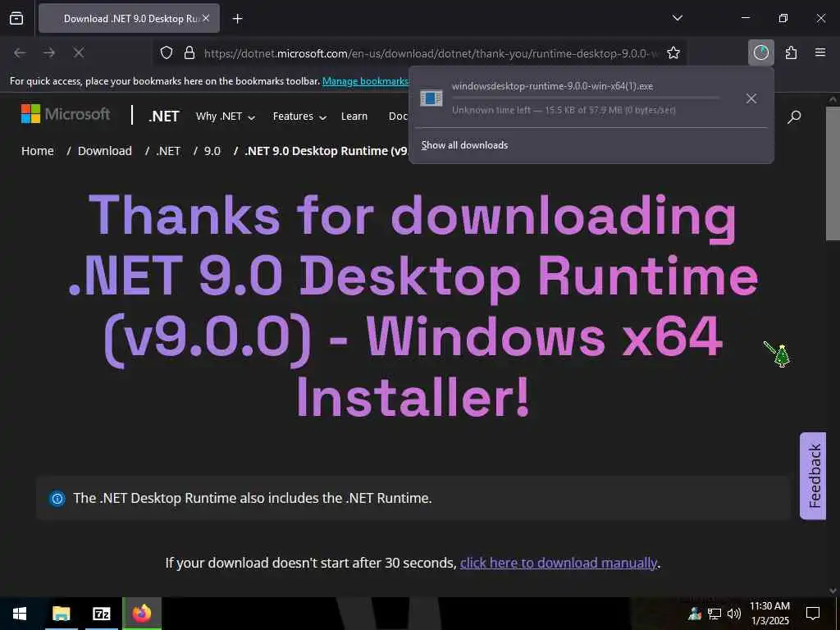840x630 pixels.
Task: Go to .NET breadcrumb link
Action: coord(168,151)
